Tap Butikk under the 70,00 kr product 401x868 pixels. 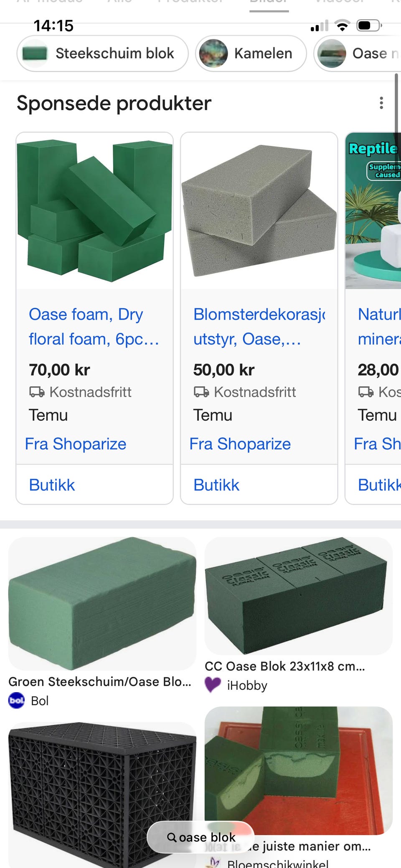tap(52, 485)
